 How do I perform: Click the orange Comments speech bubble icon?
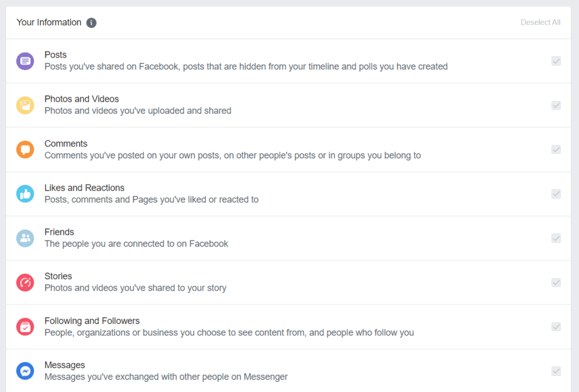(25, 150)
